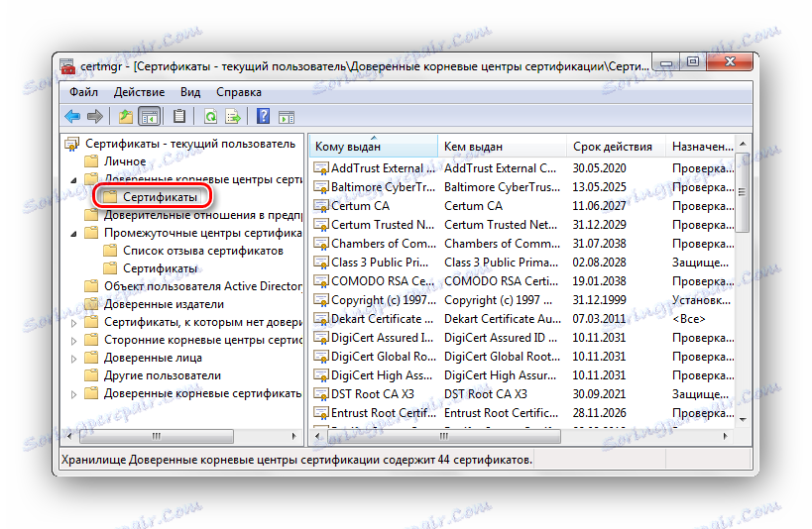This screenshot has height=529, width=812.
Task: Sort by the Кому выдан column
Action: click(374, 147)
